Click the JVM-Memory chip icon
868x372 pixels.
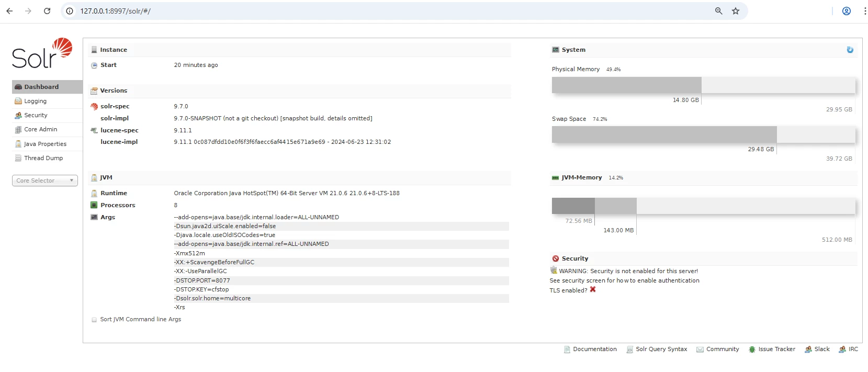[x=556, y=178]
